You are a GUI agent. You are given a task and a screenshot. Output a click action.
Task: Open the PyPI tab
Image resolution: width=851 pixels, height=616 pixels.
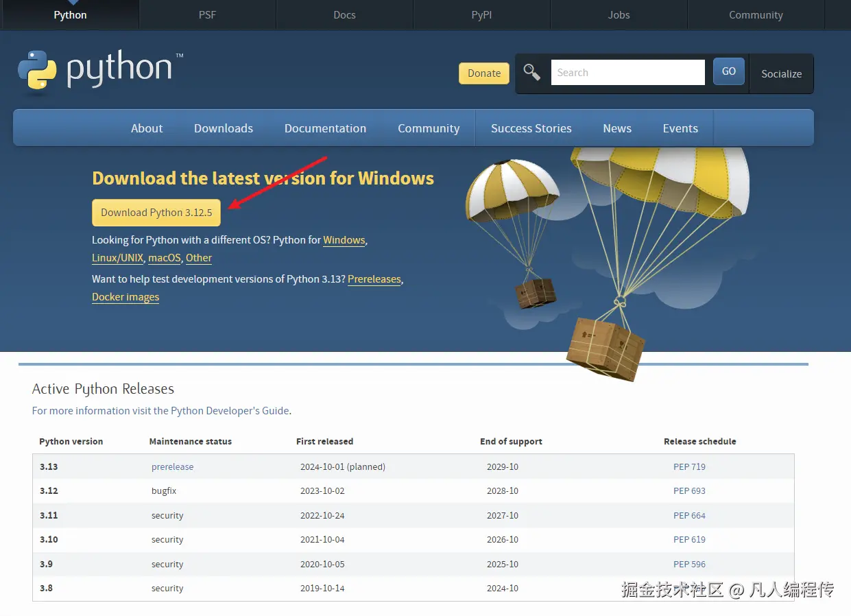481,14
